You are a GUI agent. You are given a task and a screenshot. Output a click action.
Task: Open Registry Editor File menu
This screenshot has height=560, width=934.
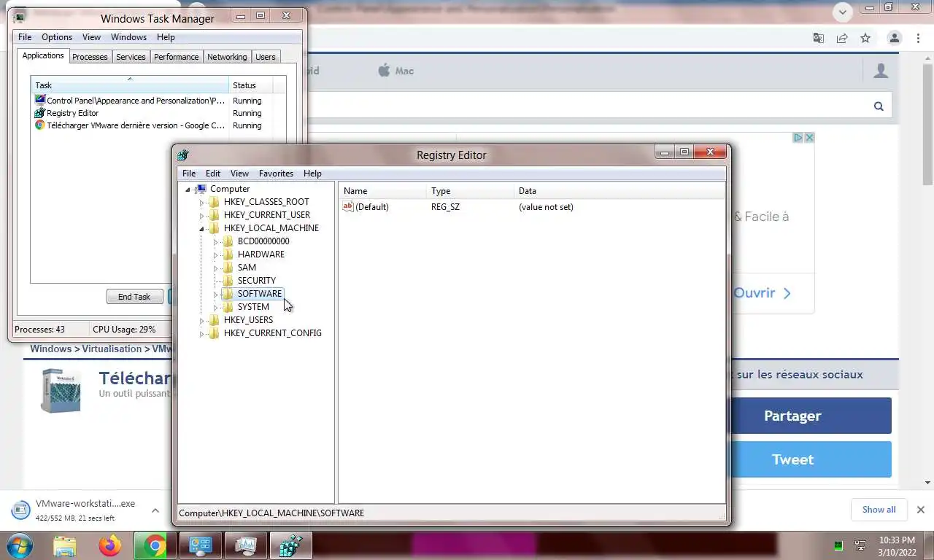(189, 174)
